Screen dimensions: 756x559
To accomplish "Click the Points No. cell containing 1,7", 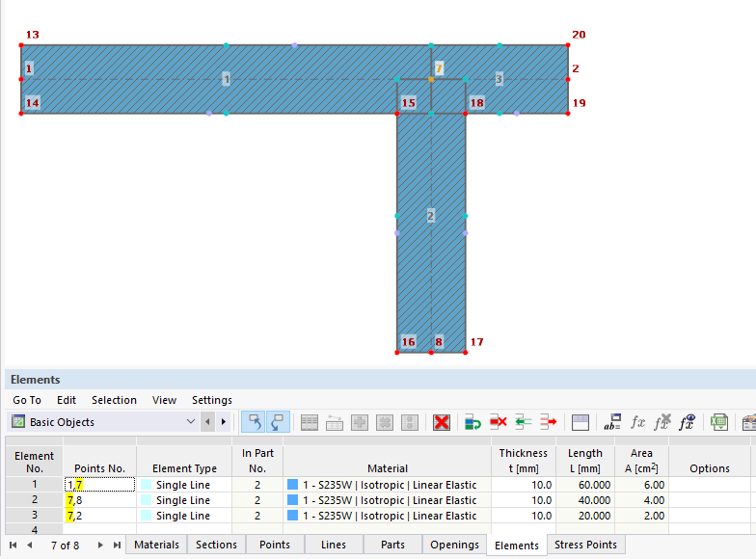I will (x=100, y=484).
